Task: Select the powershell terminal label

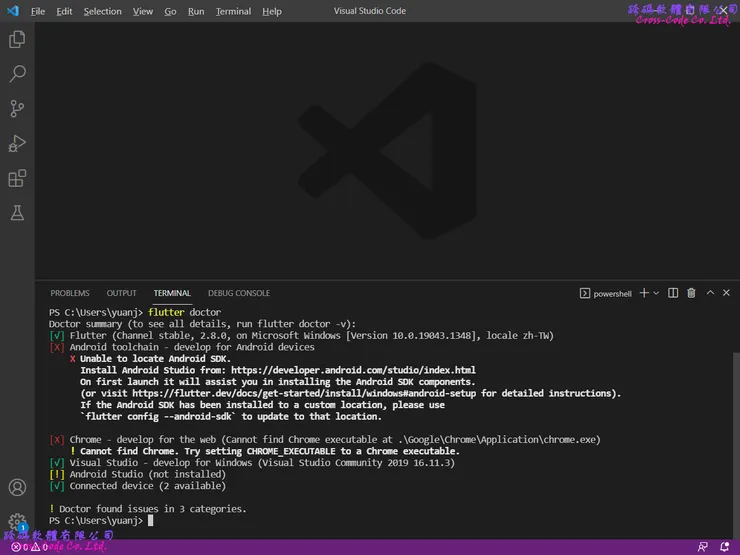Action: point(606,294)
